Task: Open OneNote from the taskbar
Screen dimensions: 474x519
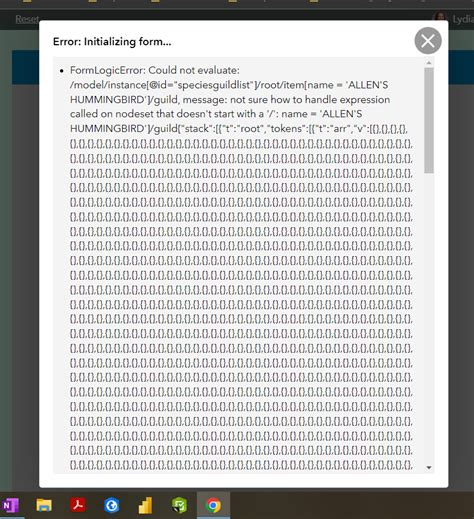Action: coord(10,506)
